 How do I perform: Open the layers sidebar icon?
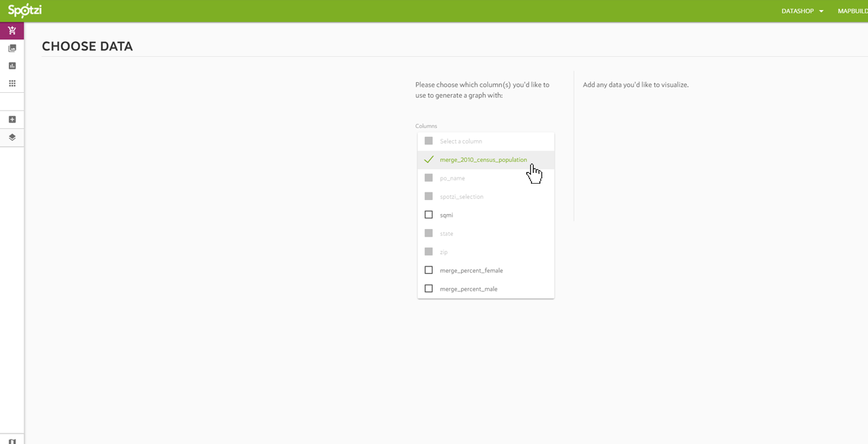12,137
